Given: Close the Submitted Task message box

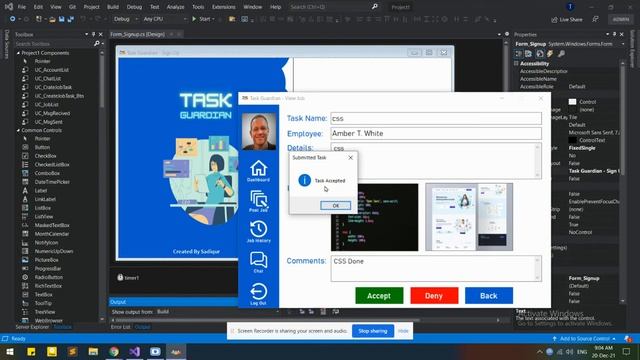Looking at the screenshot, I should [x=350, y=158].
